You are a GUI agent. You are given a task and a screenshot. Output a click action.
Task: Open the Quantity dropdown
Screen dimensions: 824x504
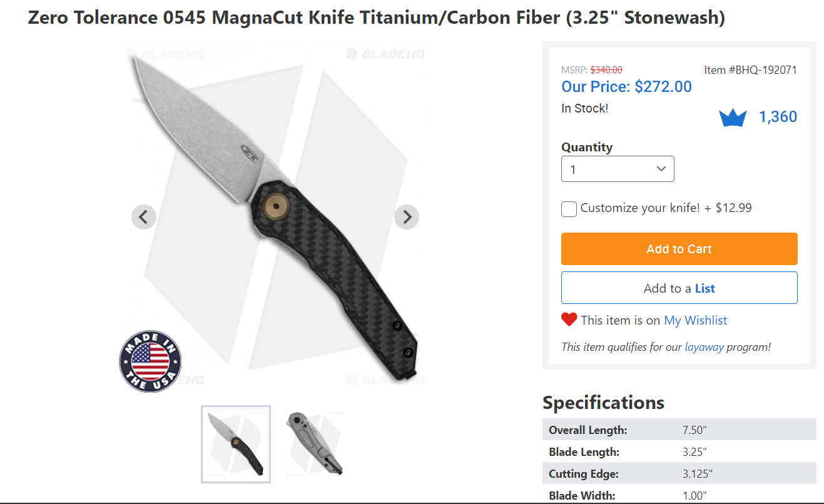[x=618, y=169]
